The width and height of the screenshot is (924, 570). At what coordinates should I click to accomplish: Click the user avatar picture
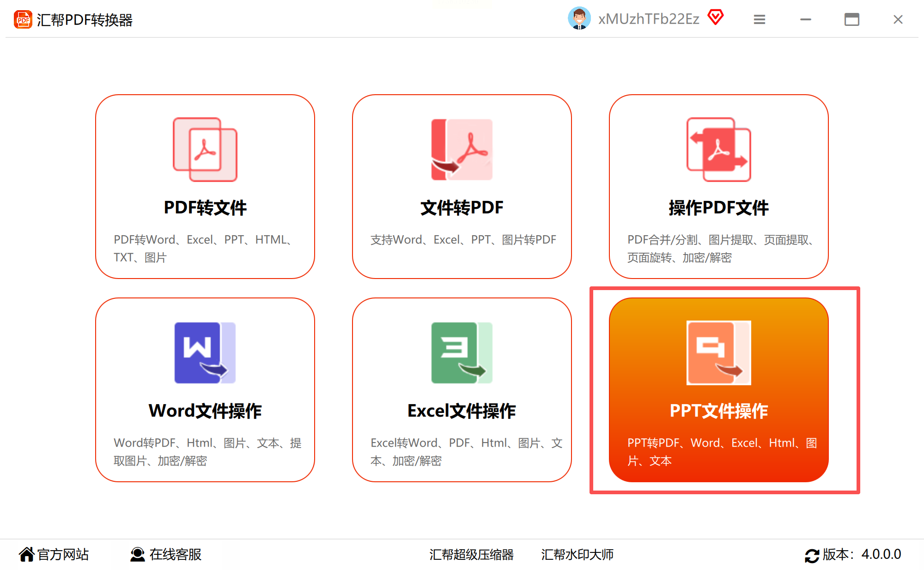pyautogui.click(x=579, y=19)
